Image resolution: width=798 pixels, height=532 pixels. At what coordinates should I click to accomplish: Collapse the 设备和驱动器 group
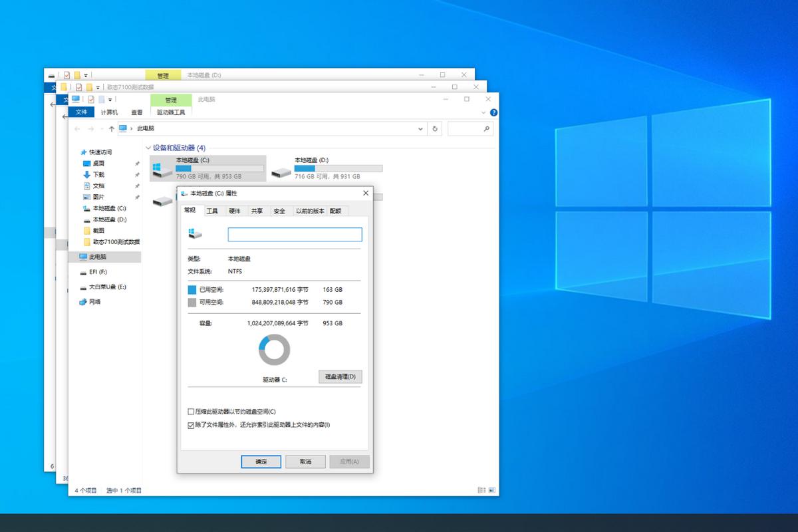pyautogui.click(x=148, y=148)
